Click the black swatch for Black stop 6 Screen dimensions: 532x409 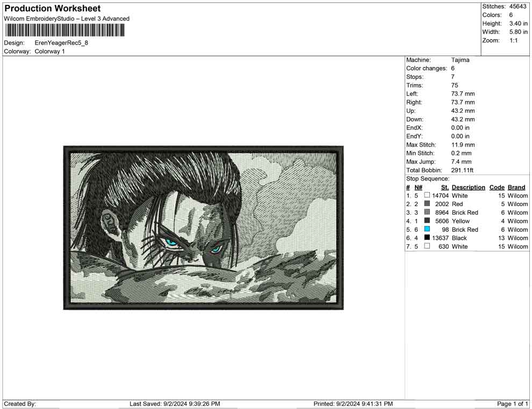[427, 237]
